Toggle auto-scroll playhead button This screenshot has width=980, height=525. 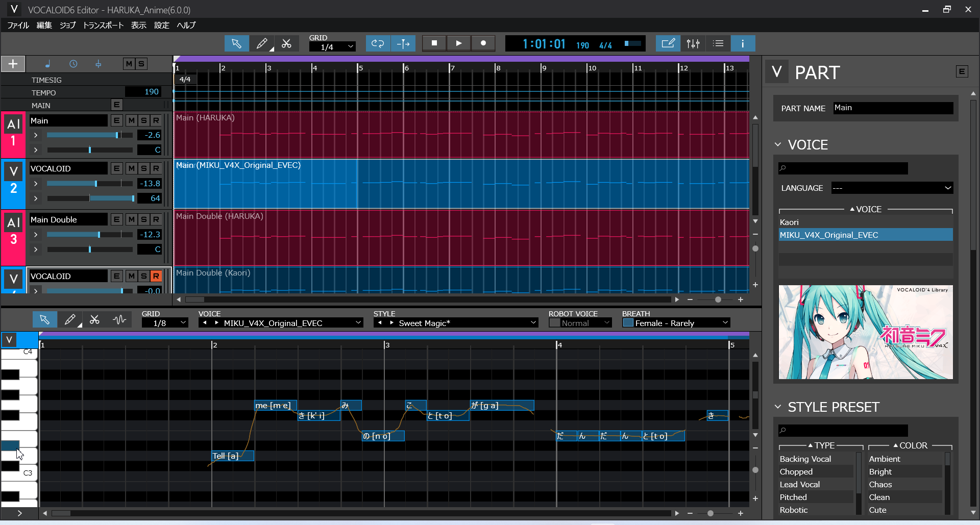click(403, 43)
